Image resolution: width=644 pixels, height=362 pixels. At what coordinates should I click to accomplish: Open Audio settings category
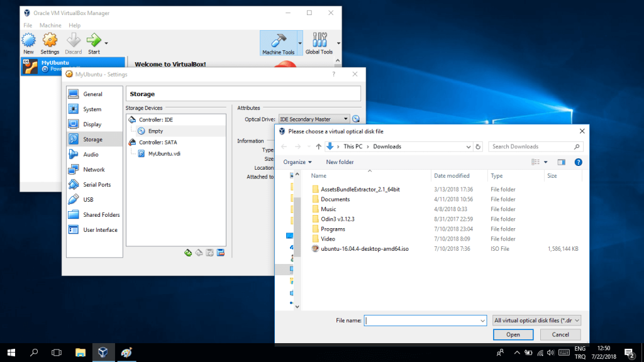94,155
